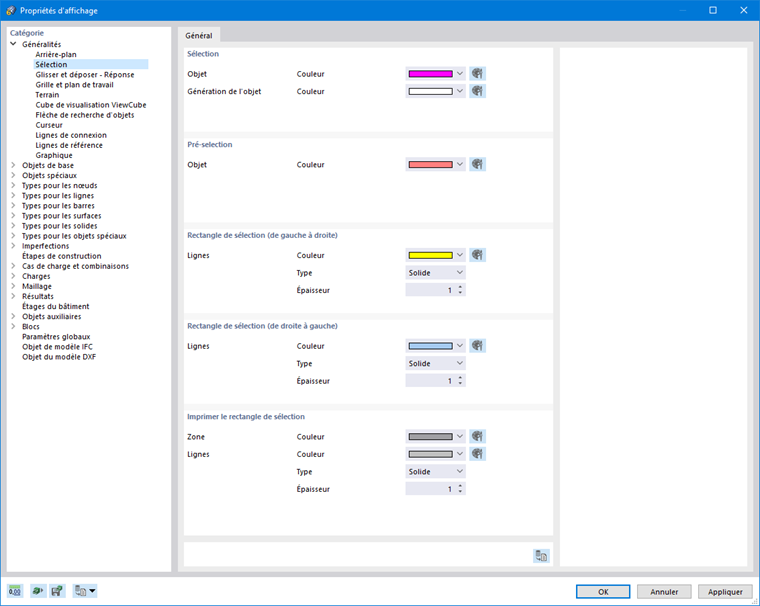Increase Épaisseur for right-to-left rectangle
This screenshot has height=606, width=760.
460,378
